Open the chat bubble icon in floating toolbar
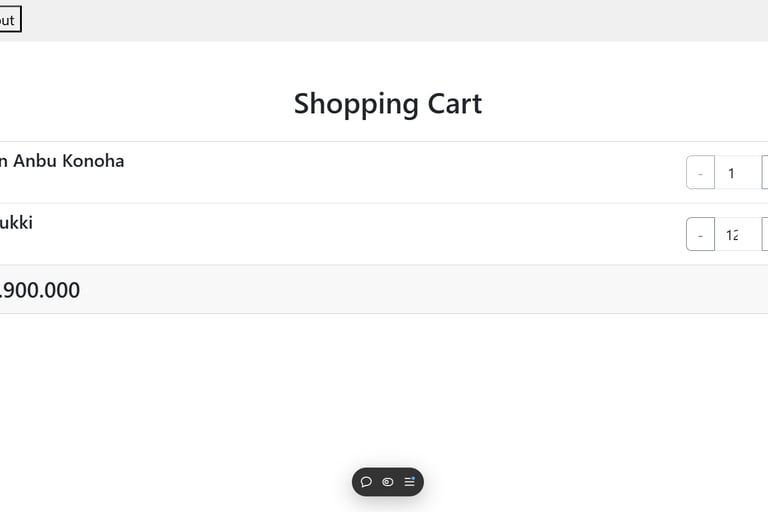The image size is (768, 512). 366,482
